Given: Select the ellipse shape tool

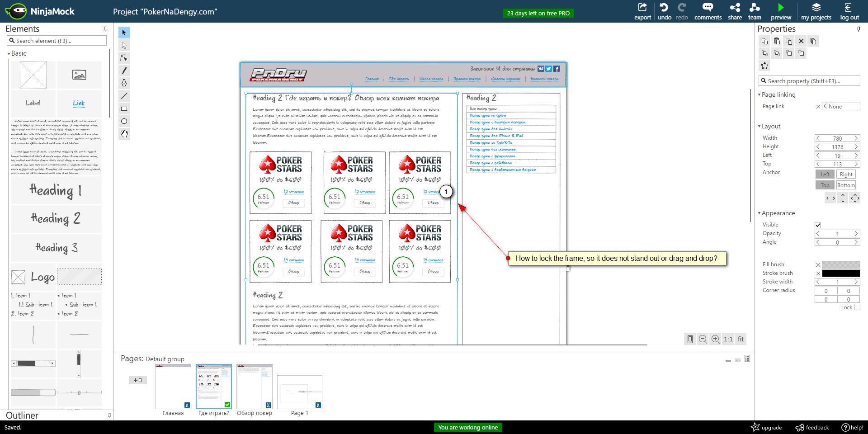Looking at the screenshot, I should tap(124, 121).
